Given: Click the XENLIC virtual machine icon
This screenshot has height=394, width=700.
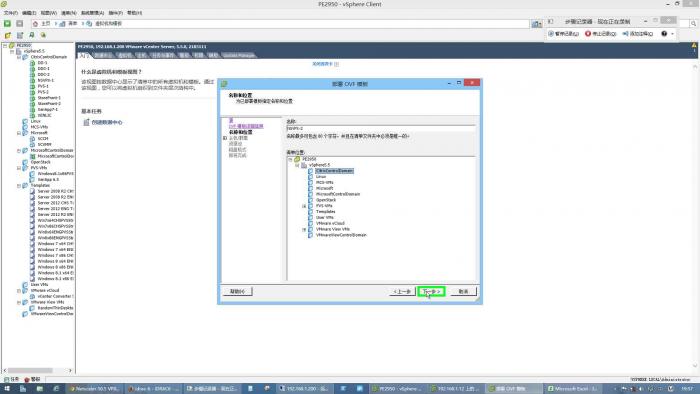Looking at the screenshot, I should pos(32,115).
